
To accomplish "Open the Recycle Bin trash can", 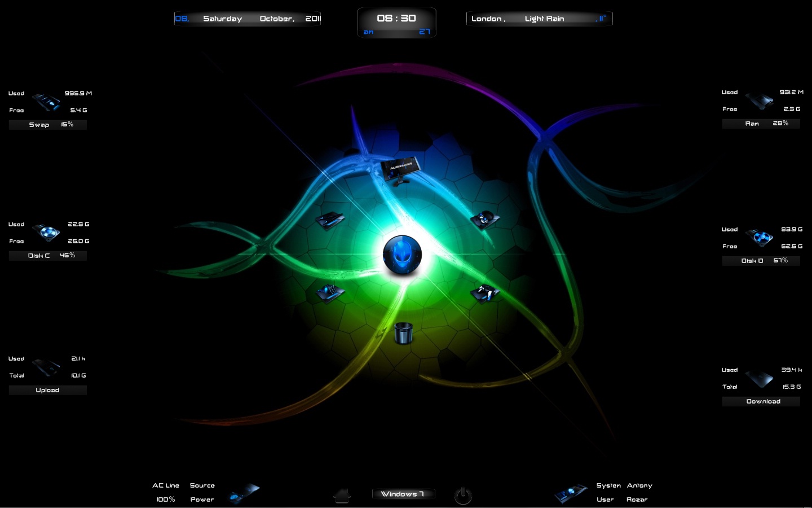I will (403, 333).
